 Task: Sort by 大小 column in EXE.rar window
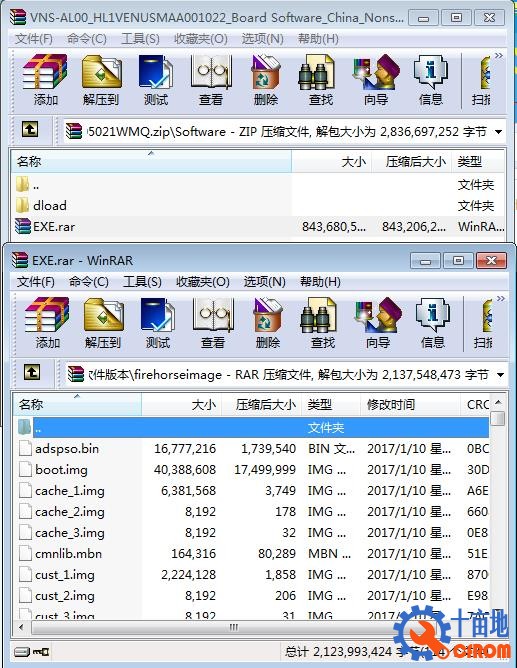click(181, 404)
